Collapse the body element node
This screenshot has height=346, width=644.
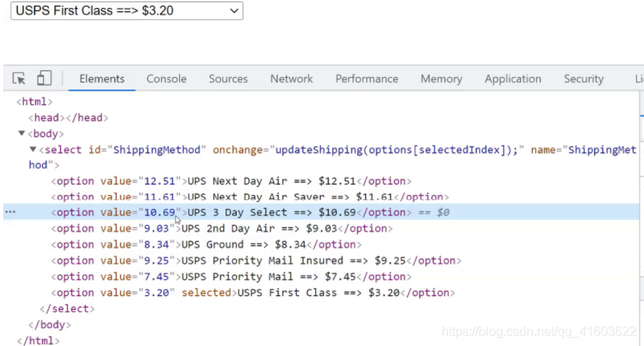[x=22, y=133]
